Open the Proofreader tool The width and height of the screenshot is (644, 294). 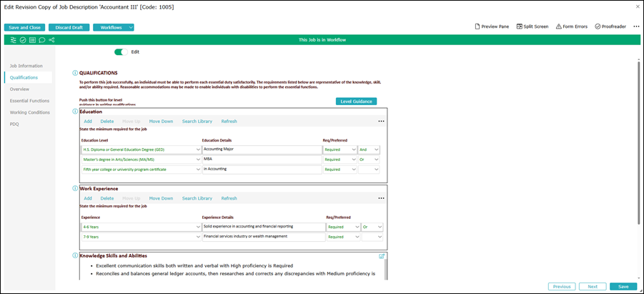tap(610, 26)
